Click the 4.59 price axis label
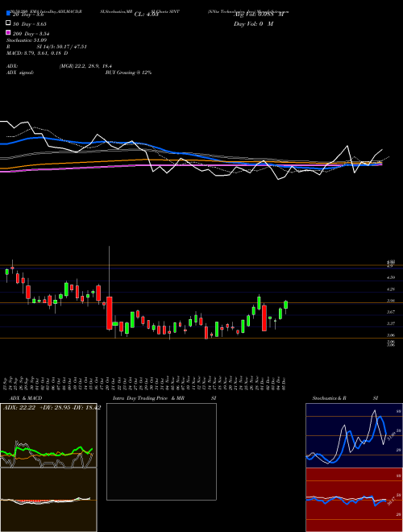403x532 pixels. pos(391,277)
